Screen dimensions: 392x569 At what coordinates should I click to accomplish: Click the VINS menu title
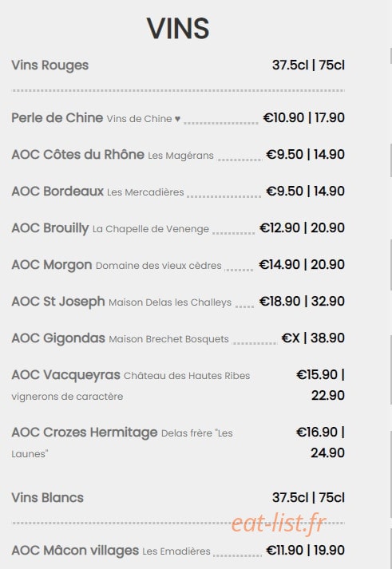click(x=178, y=28)
